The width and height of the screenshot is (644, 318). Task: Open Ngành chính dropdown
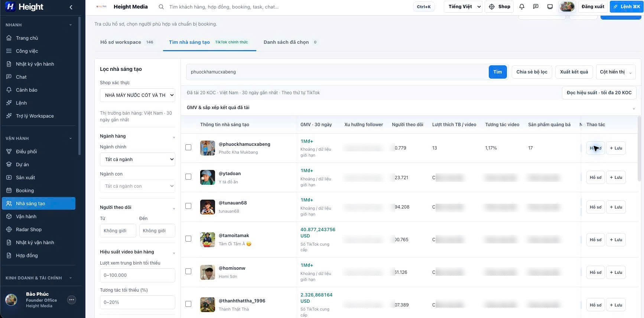(137, 159)
